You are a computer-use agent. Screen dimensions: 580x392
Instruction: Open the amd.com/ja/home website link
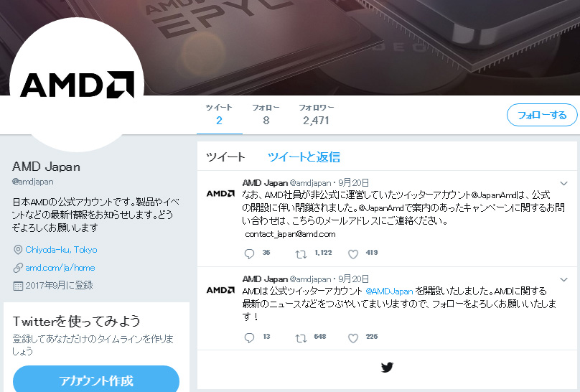pyautogui.click(x=60, y=267)
